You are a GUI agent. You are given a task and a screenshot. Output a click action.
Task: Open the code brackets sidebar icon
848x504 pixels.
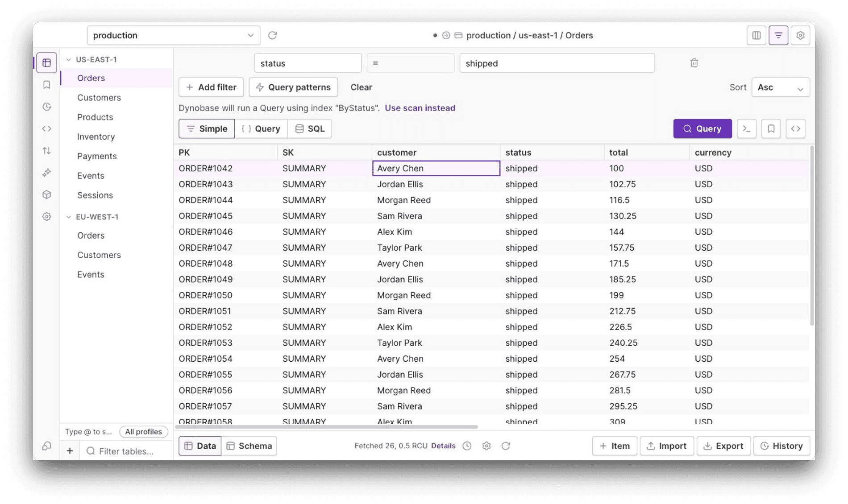click(47, 128)
